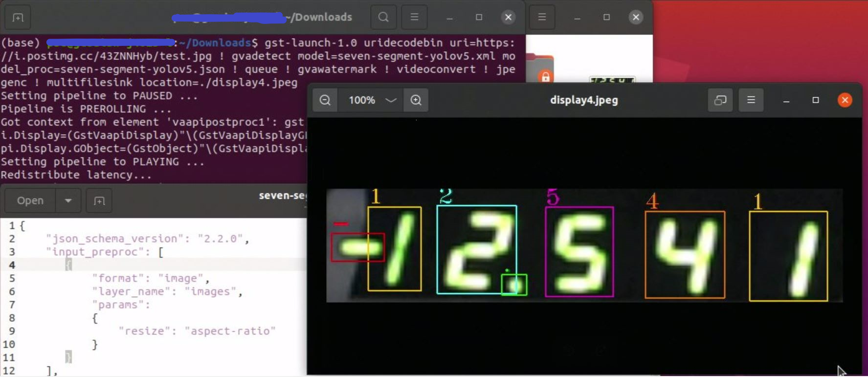868x377 pixels.
Task: Add a new terminal tab
Action: pyautogui.click(x=18, y=18)
